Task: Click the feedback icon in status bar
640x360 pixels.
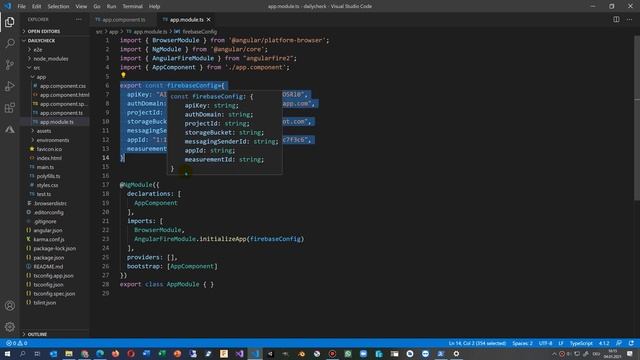Action: pyautogui.click(x=619, y=343)
